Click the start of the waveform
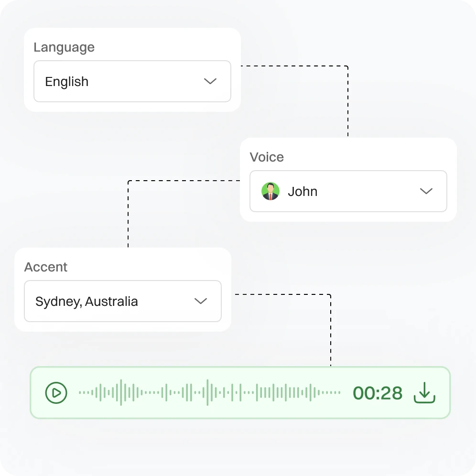The width and height of the screenshot is (476, 476). [x=80, y=393]
